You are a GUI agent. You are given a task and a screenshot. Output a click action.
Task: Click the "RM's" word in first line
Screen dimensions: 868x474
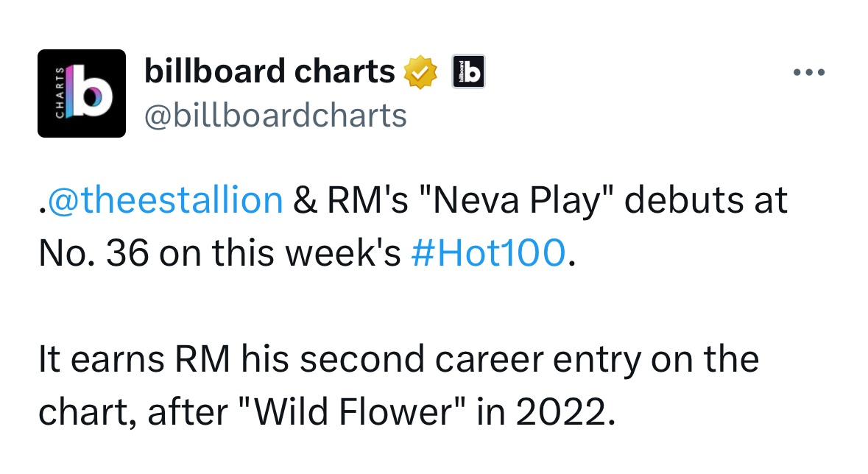pyautogui.click(x=367, y=200)
